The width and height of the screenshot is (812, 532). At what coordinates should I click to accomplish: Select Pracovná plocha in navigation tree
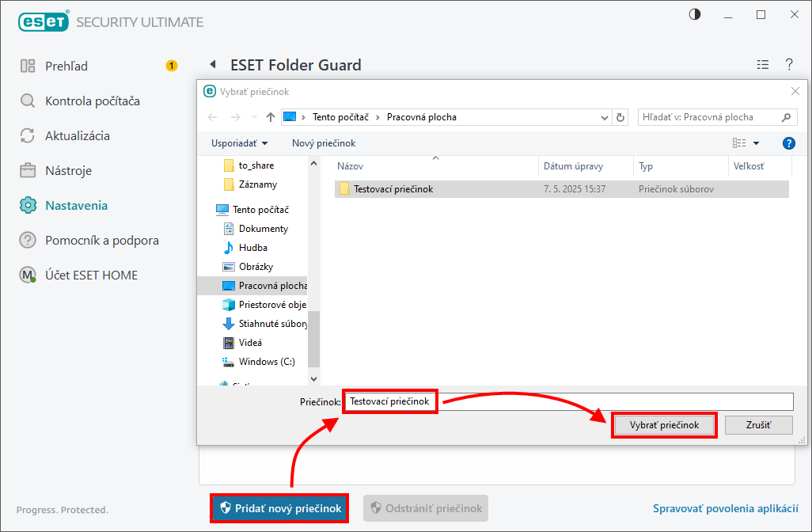252,286
